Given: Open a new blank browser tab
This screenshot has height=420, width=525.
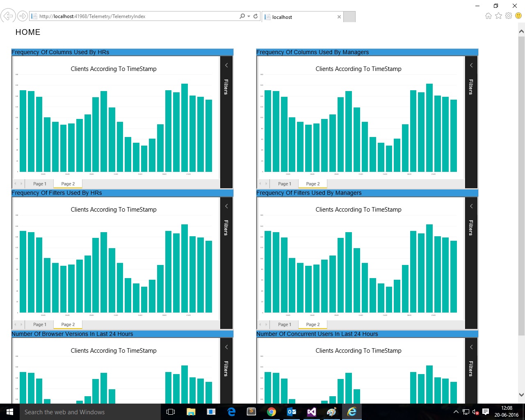Looking at the screenshot, I should pyautogui.click(x=349, y=17).
